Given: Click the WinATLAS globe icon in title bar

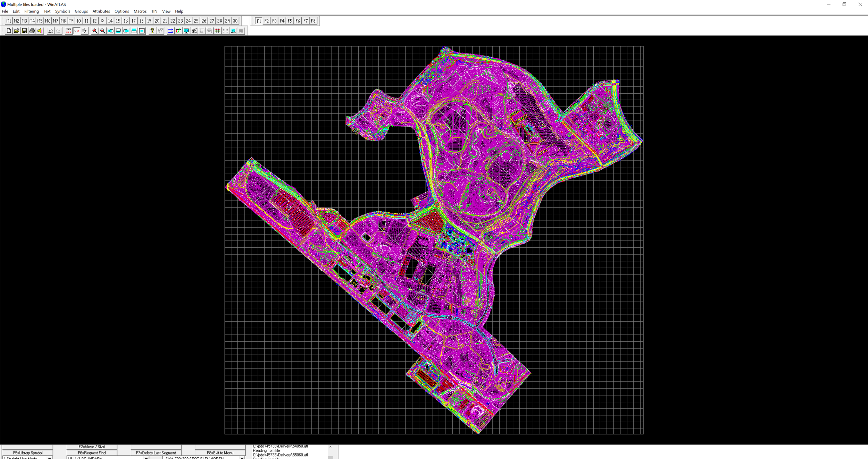Looking at the screenshot, I should [x=3, y=4].
